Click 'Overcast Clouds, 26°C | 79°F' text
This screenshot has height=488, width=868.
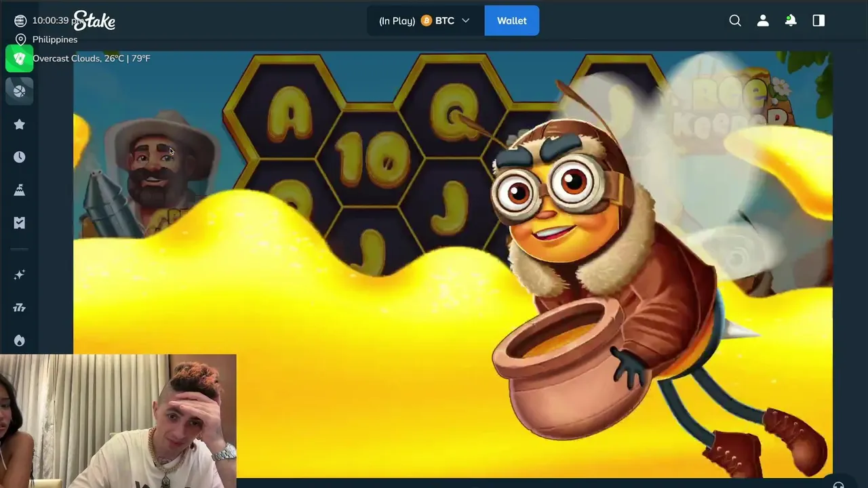coord(92,58)
